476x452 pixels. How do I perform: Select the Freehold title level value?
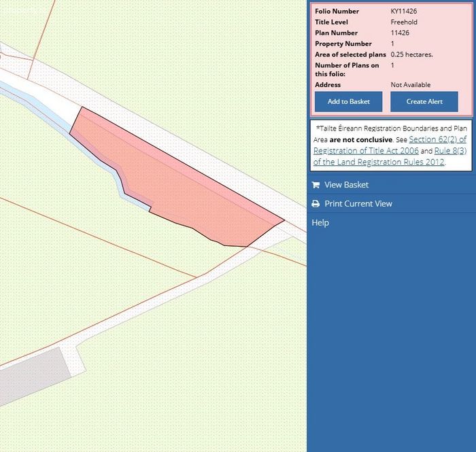pos(404,22)
